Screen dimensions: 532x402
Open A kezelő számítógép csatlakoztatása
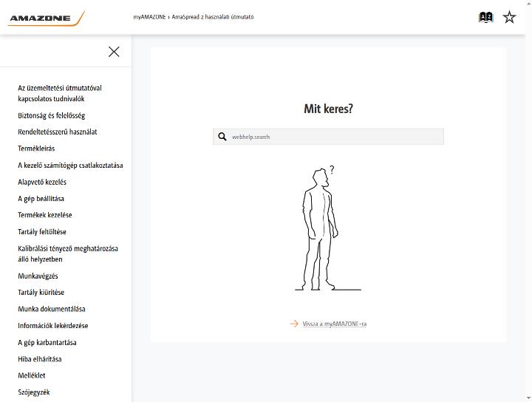click(x=71, y=166)
